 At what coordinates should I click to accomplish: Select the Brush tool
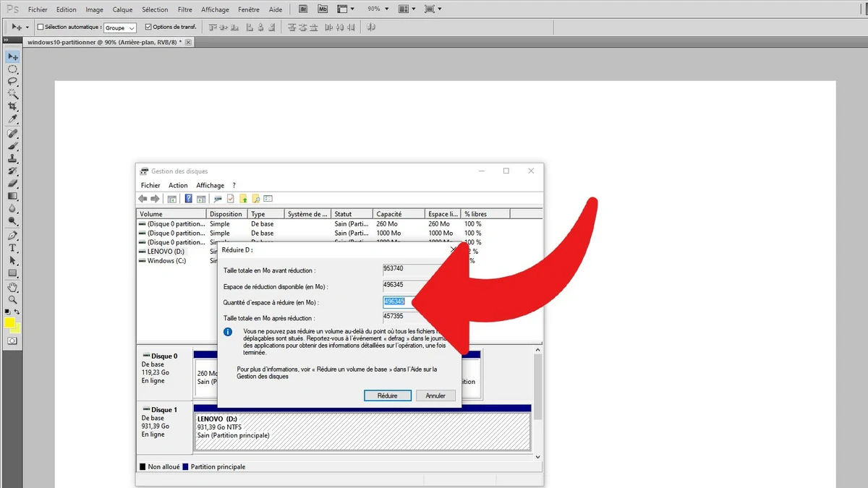12,145
